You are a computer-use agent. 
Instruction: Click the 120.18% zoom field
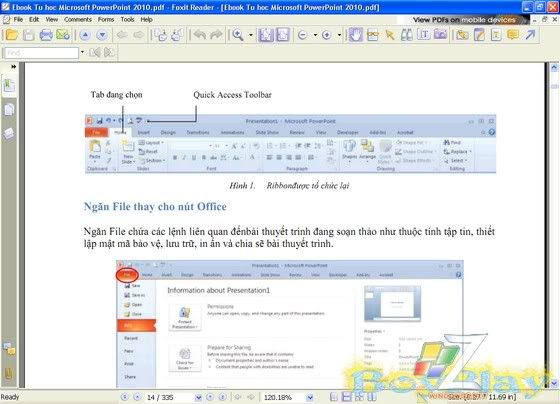click(284, 397)
